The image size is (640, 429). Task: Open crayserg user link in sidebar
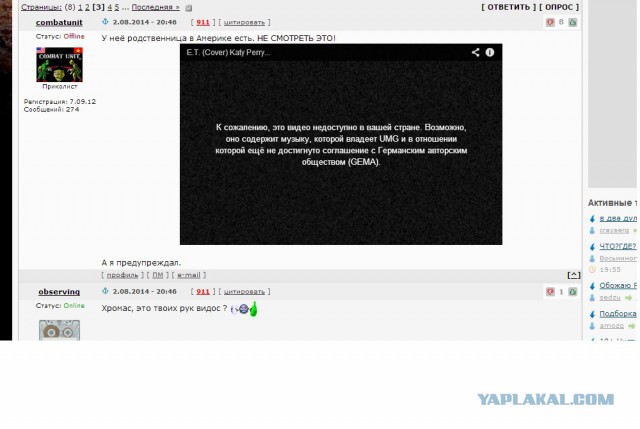point(614,231)
